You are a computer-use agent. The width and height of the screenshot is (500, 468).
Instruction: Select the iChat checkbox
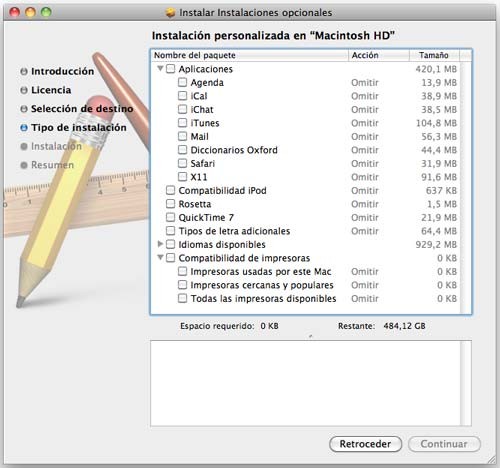[x=182, y=109]
